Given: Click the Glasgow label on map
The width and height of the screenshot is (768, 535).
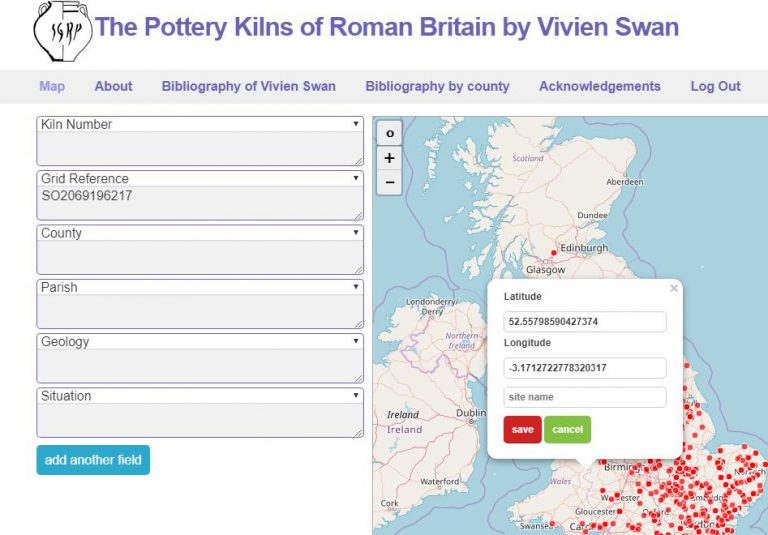Looking at the screenshot, I should pos(545,270).
